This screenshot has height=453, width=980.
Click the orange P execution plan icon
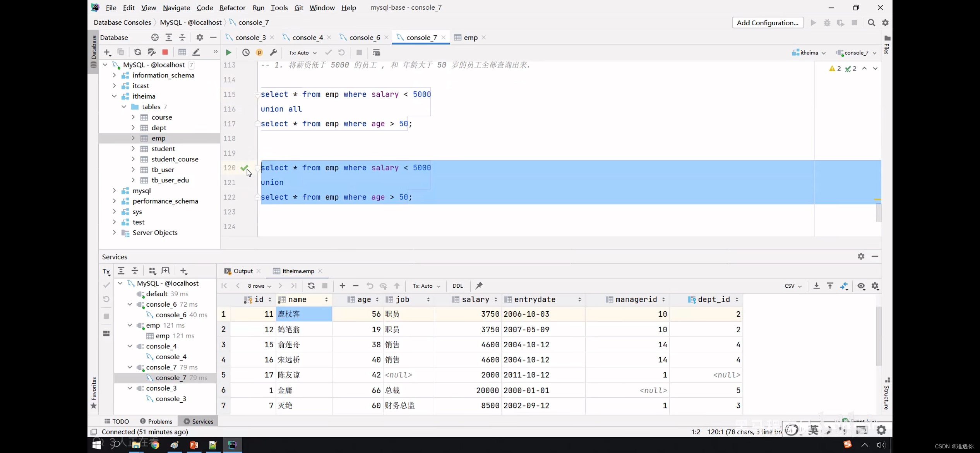coord(259,53)
